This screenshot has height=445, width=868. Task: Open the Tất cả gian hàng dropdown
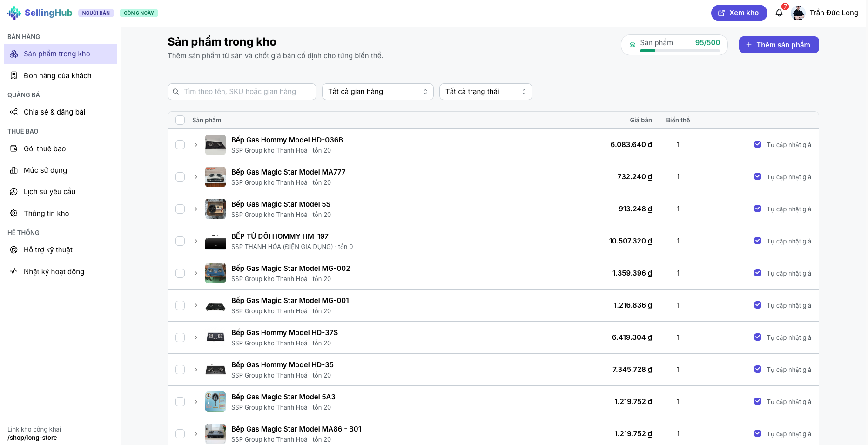click(x=378, y=92)
